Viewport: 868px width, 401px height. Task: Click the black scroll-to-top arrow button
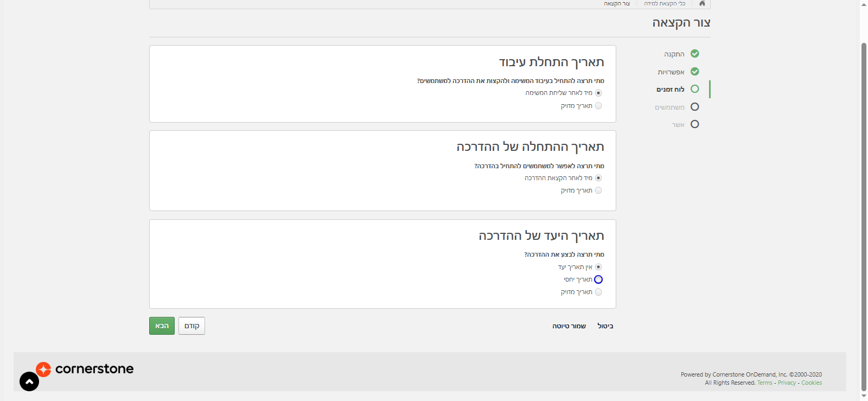pos(29,381)
